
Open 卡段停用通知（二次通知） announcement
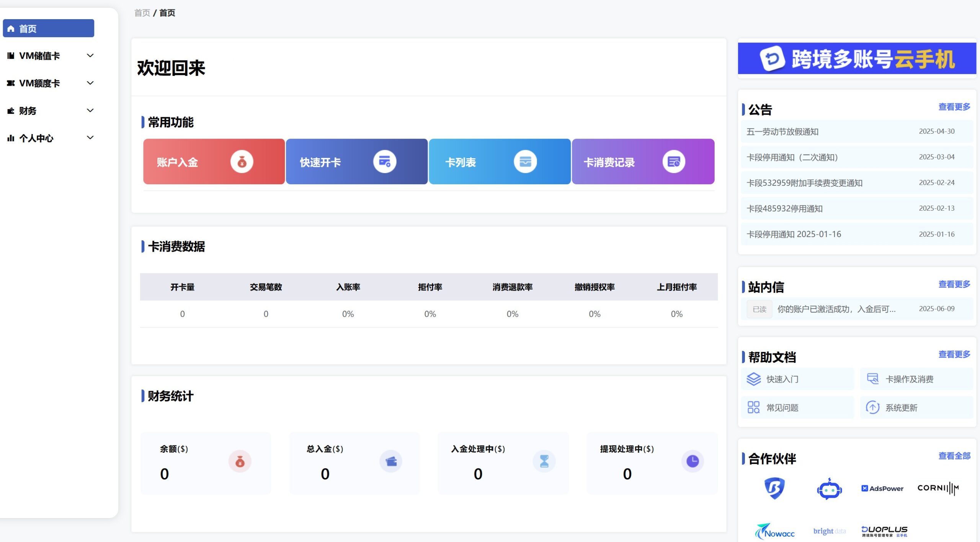click(x=857, y=157)
